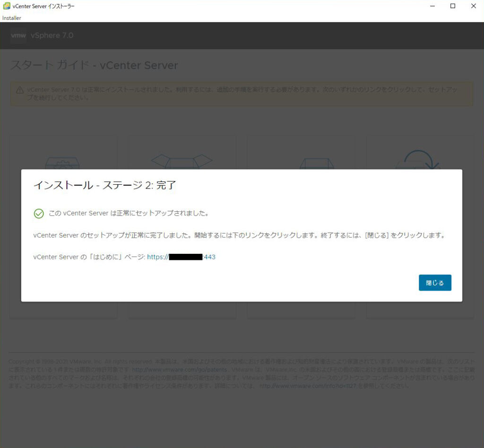This screenshot has width=484, height=448.
Task: Click the text この vCenter Server は正常にセットアップされました。
Action: pyautogui.click(x=129, y=213)
